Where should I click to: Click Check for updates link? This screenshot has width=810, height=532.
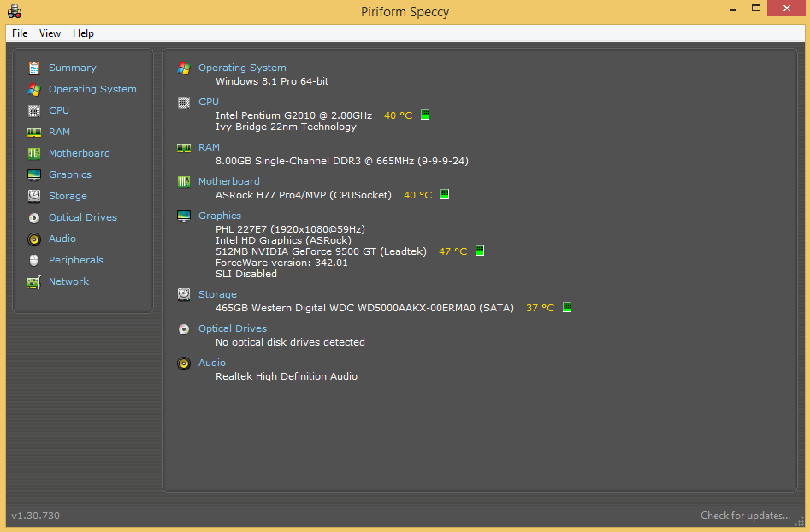pyautogui.click(x=746, y=516)
